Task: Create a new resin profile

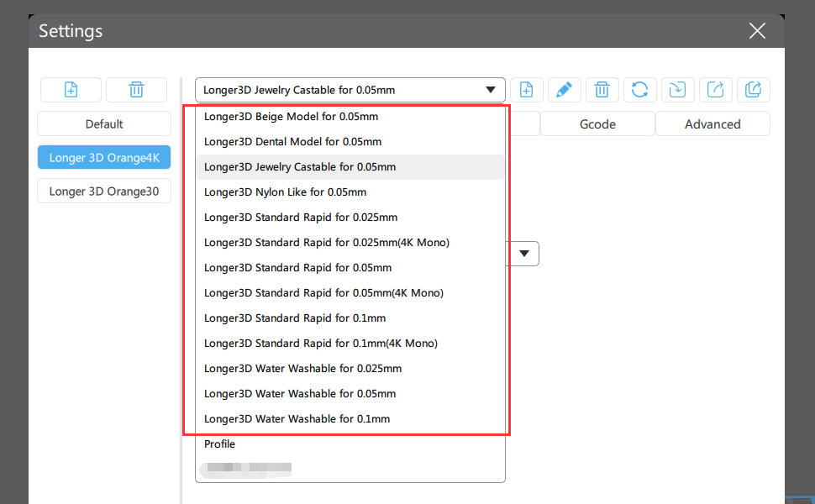Action: click(527, 90)
